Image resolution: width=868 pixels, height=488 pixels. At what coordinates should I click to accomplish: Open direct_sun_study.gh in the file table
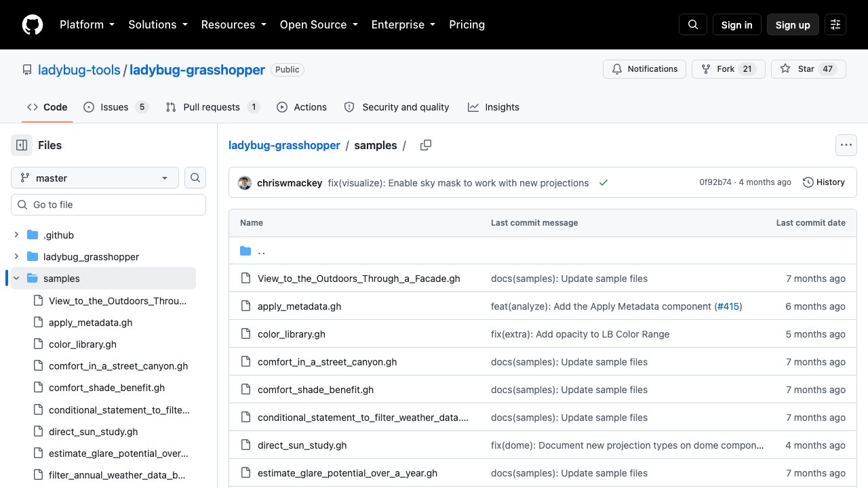pyautogui.click(x=302, y=445)
